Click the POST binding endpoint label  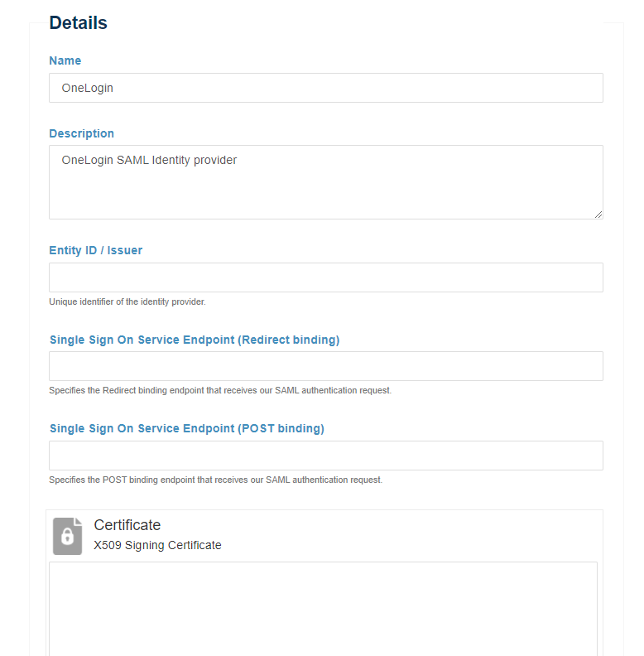[x=187, y=428]
